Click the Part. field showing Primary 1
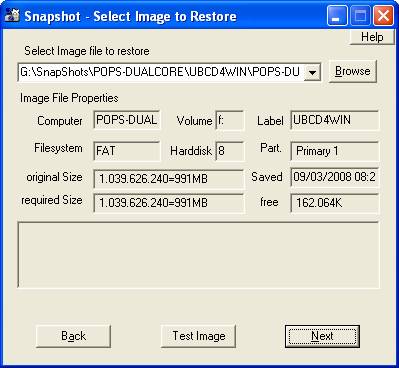399x368 pixels. tap(335, 151)
